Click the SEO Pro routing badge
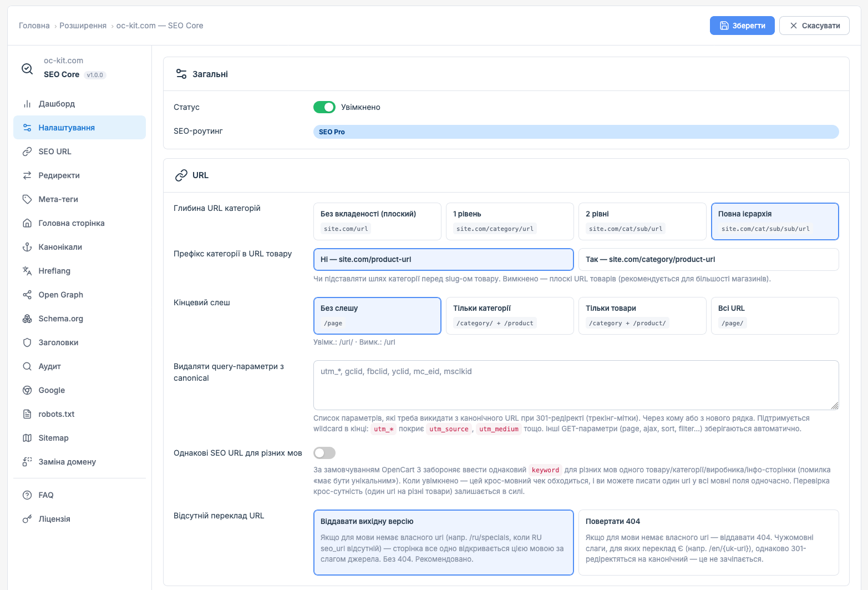 click(x=576, y=132)
